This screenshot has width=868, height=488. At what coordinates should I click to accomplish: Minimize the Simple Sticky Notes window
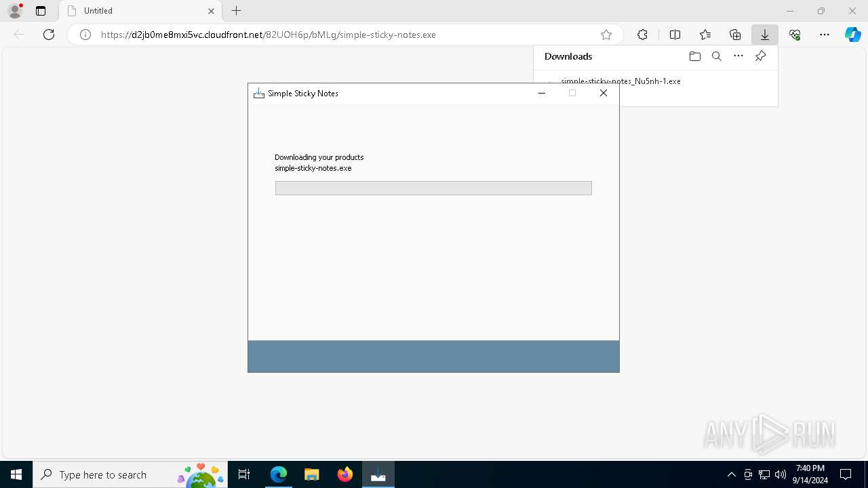pos(542,94)
